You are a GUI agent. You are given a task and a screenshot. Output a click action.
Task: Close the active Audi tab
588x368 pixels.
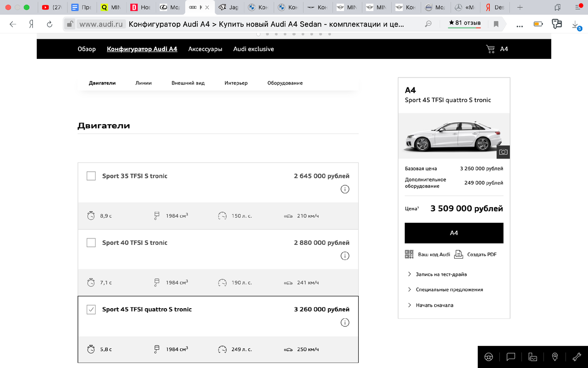(x=207, y=8)
